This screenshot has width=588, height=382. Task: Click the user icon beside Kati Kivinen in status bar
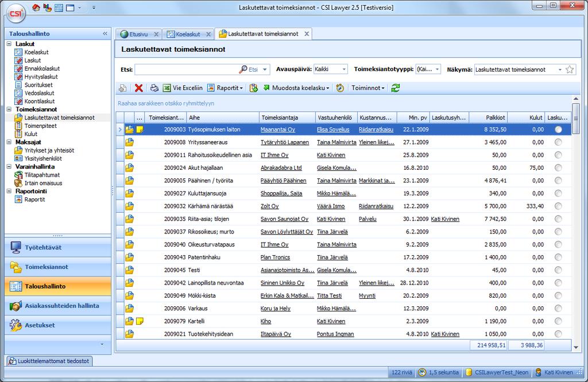click(x=539, y=372)
